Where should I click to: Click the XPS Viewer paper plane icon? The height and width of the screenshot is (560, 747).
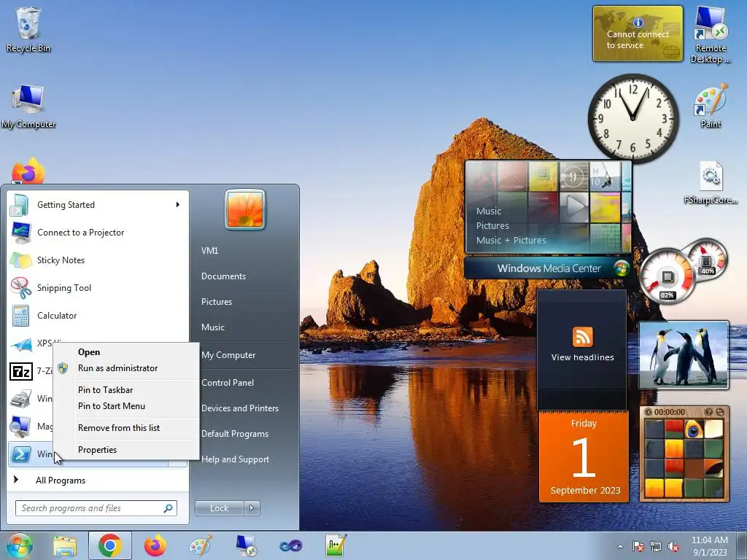click(21, 344)
